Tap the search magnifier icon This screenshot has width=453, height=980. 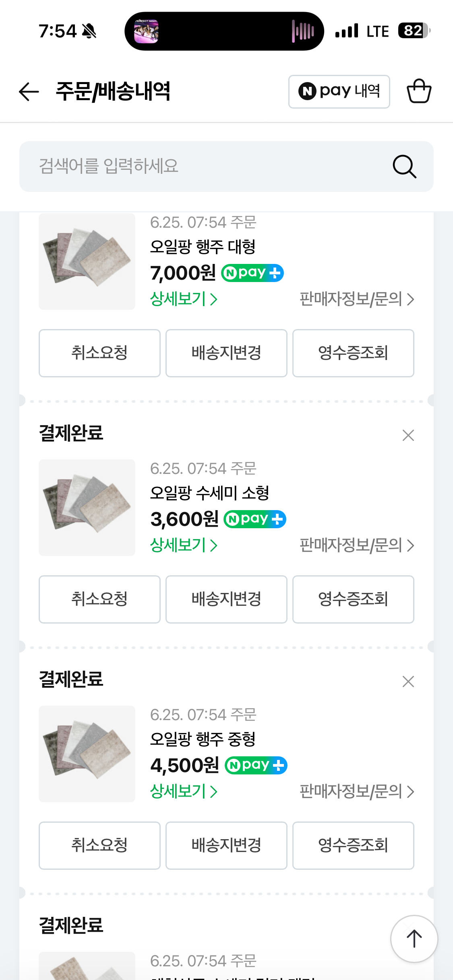coord(404,166)
